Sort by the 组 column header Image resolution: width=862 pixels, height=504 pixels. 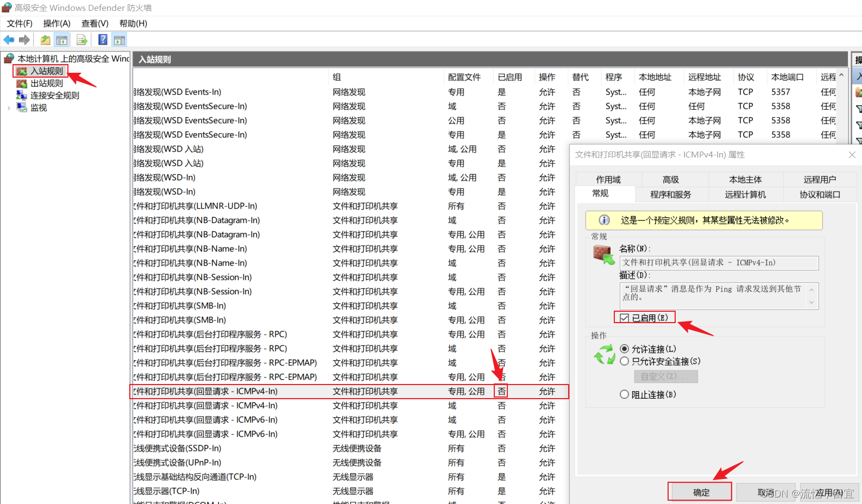tap(386, 77)
